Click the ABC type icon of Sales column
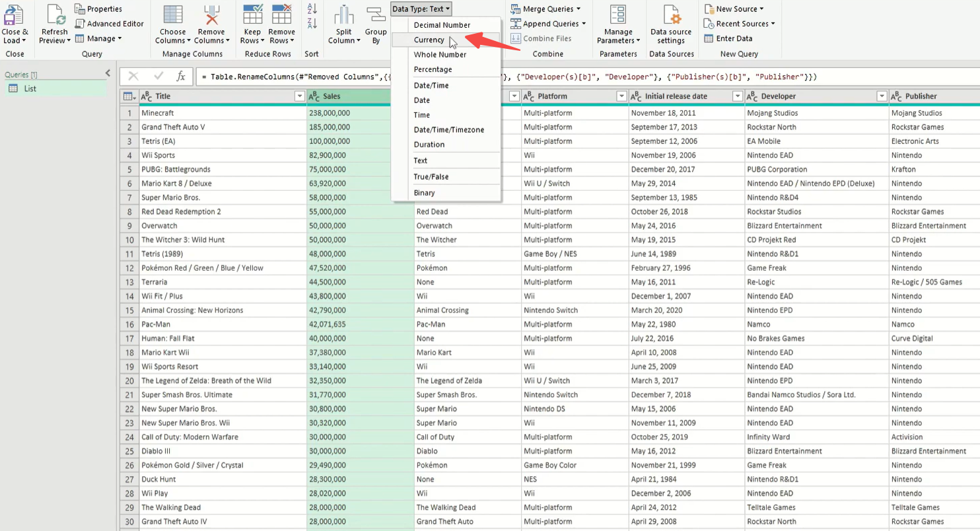This screenshot has width=980, height=531. tap(314, 96)
